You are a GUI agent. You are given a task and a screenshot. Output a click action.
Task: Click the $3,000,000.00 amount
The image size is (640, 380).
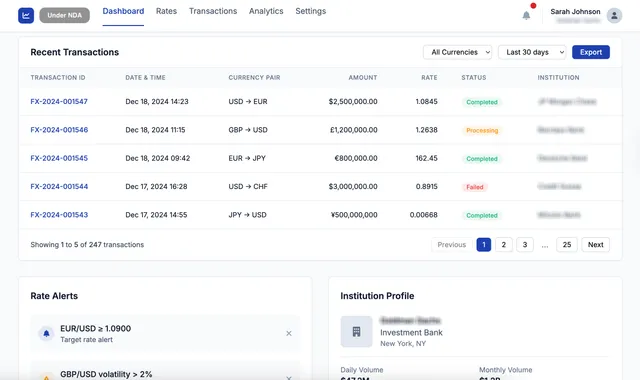353,187
